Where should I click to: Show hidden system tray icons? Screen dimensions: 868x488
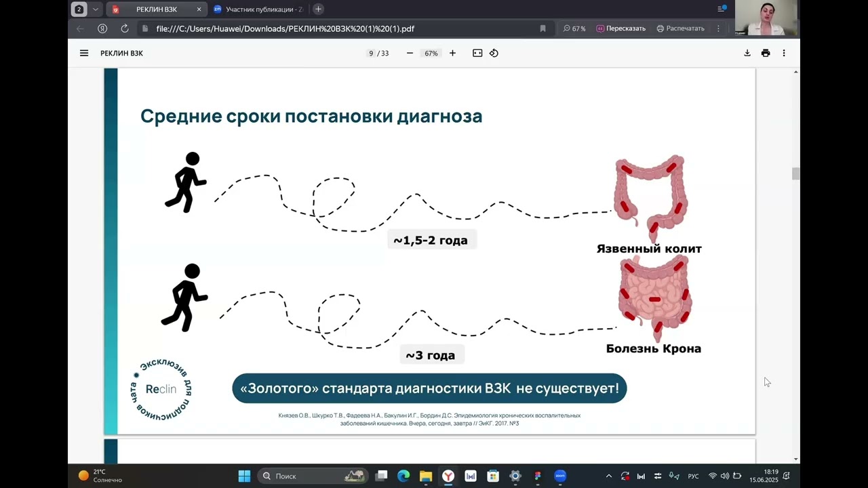coord(608,476)
